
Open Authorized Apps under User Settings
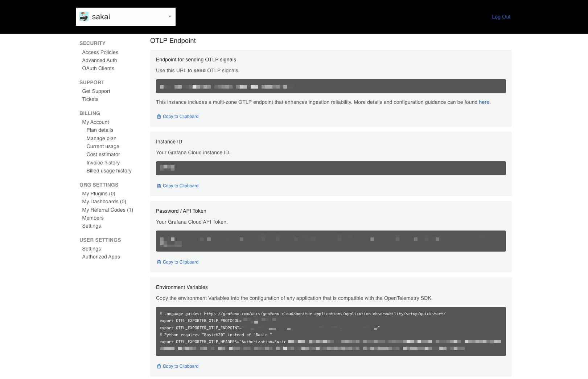point(101,257)
